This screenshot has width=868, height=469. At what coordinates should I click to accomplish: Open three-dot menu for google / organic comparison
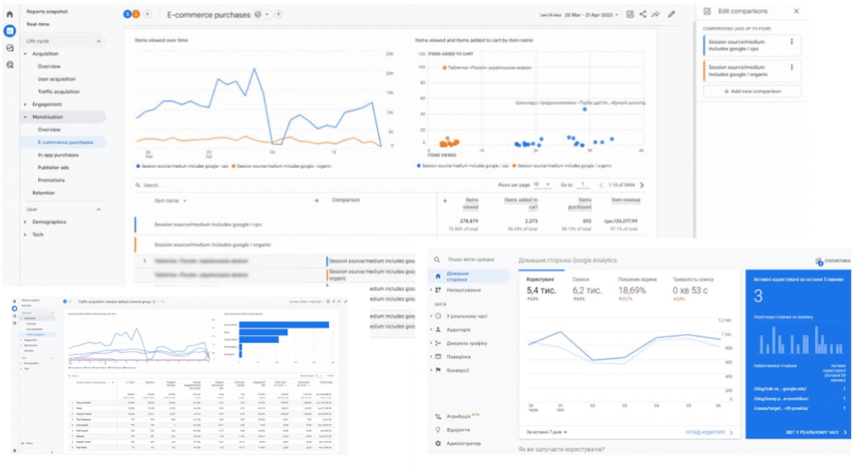(x=792, y=68)
